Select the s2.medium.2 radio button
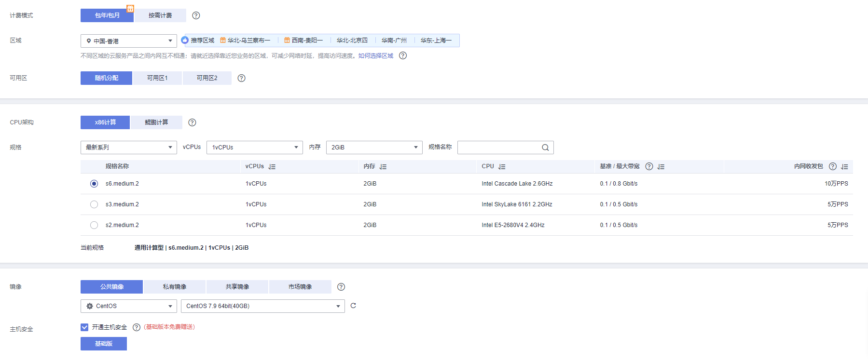 coord(94,225)
